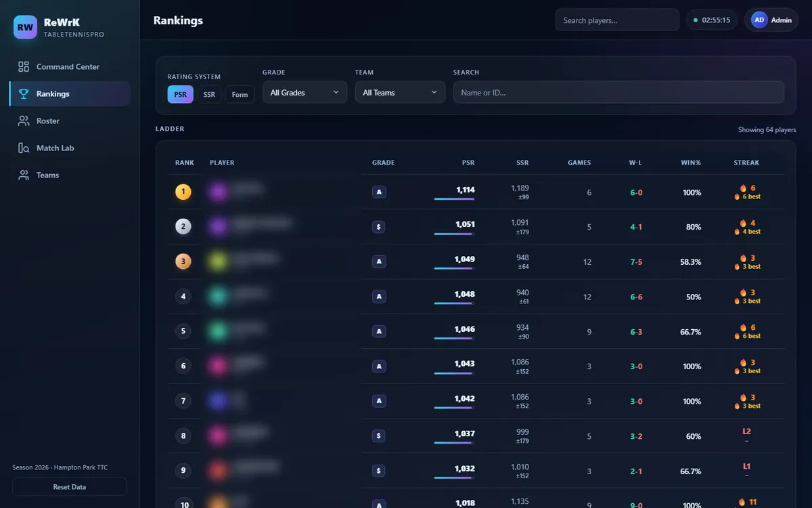Click the 58.3% win percentage

[691, 262]
